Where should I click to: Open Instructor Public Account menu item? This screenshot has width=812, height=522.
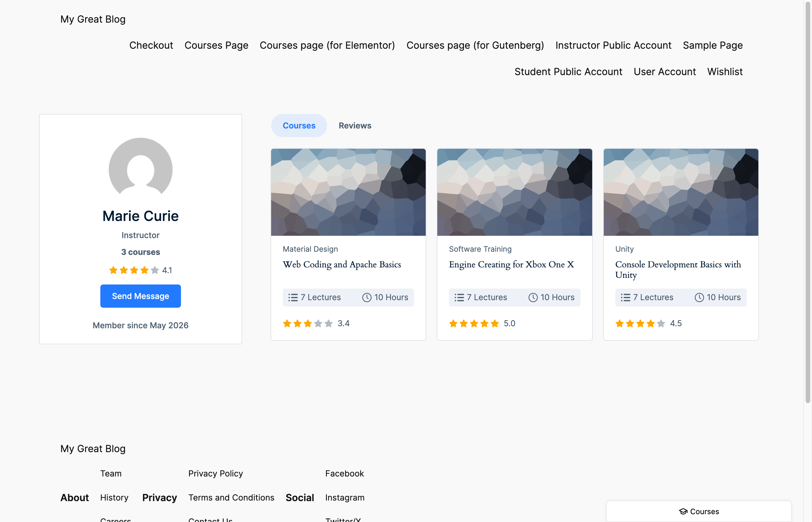[x=613, y=45]
